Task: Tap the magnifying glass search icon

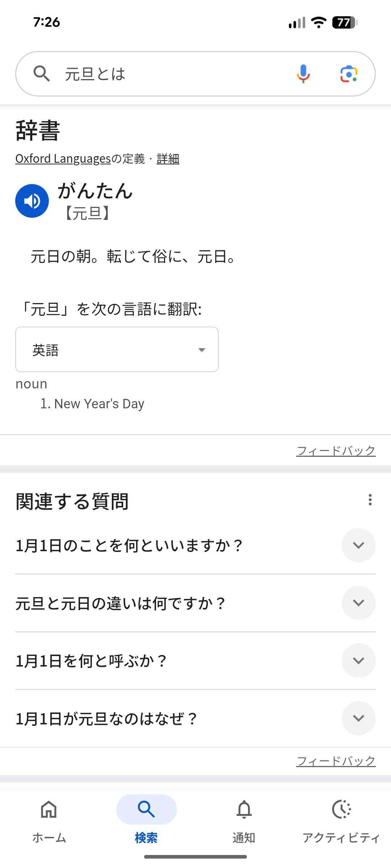Action: coord(42,74)
